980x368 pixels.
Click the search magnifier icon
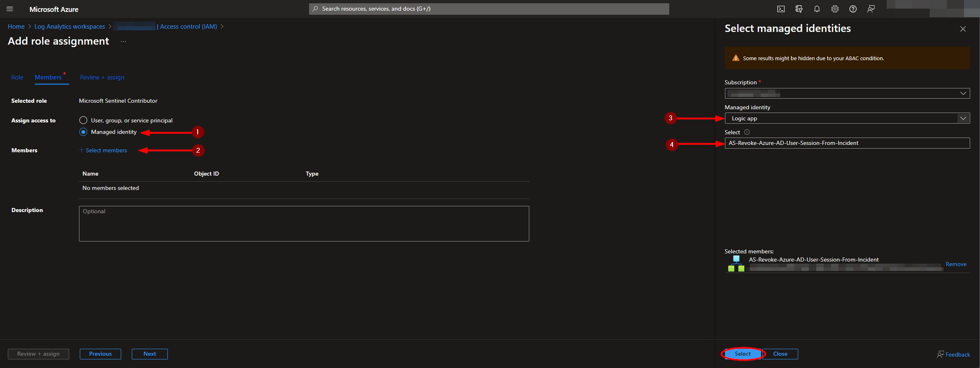point(315,9)
